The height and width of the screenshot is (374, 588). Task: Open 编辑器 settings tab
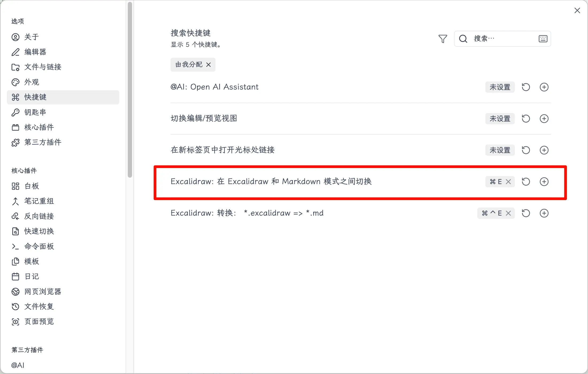pos(35,52)
